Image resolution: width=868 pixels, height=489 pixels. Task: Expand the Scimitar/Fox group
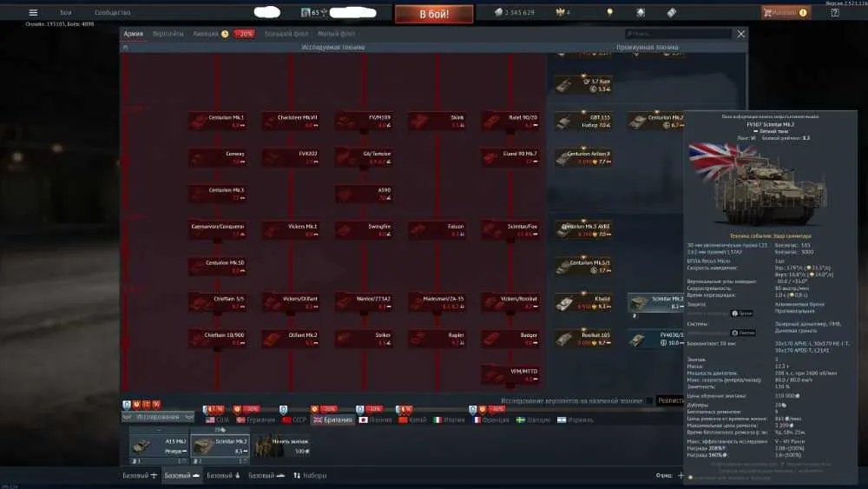(510, 230)
